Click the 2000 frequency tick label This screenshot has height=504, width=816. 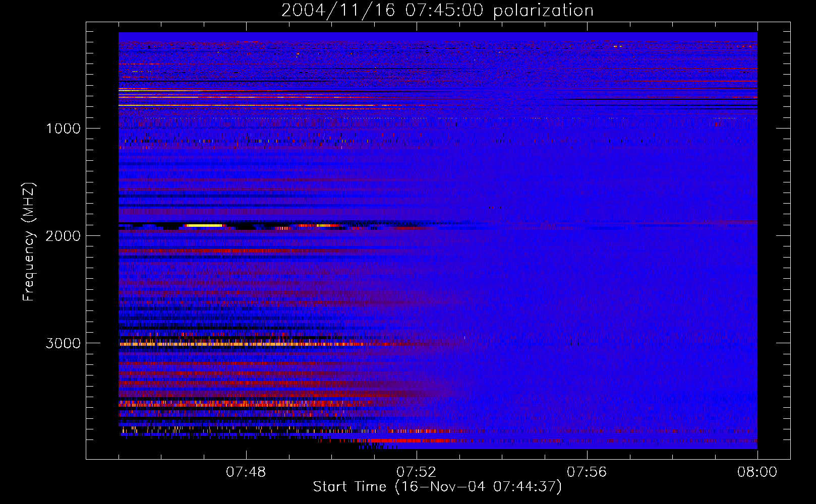click(63, 236)
